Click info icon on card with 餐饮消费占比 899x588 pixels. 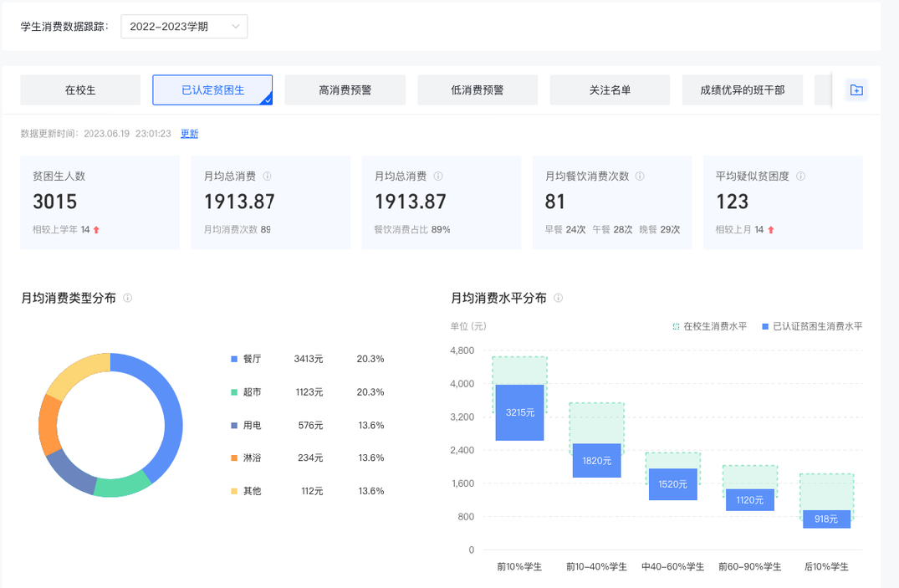click(x=438, y=176)
